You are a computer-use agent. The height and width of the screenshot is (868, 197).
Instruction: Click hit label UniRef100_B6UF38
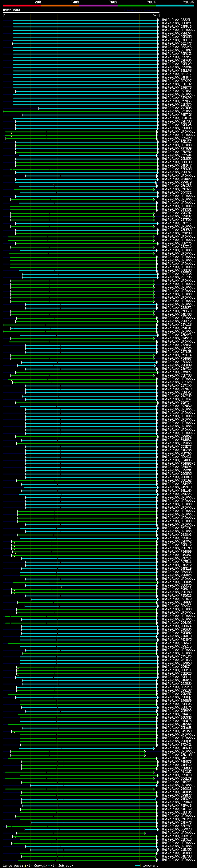pos(176,162)
